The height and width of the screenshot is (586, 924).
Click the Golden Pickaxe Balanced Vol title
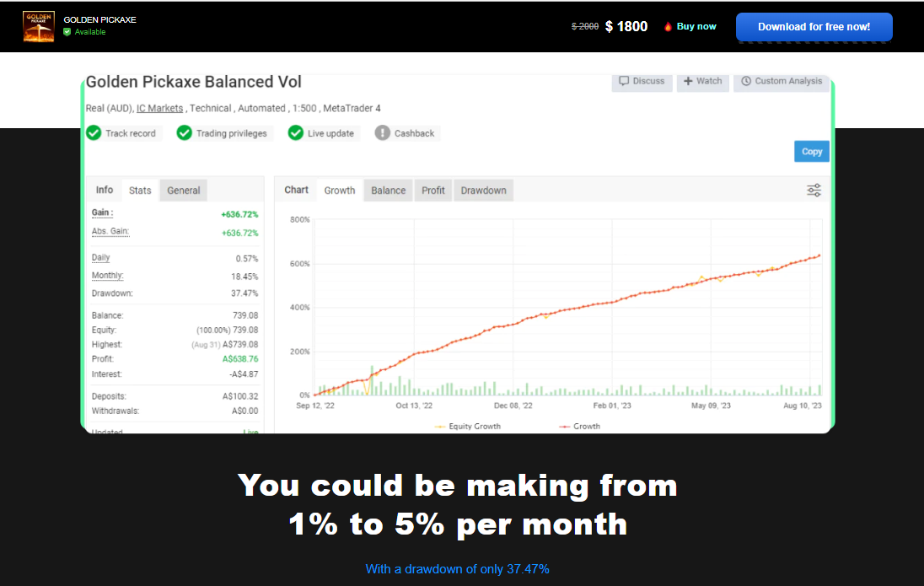194,82
